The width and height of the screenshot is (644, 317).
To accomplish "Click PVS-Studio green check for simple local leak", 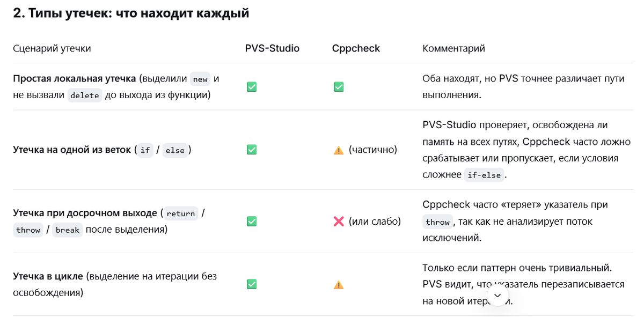I will coord(251,87).
